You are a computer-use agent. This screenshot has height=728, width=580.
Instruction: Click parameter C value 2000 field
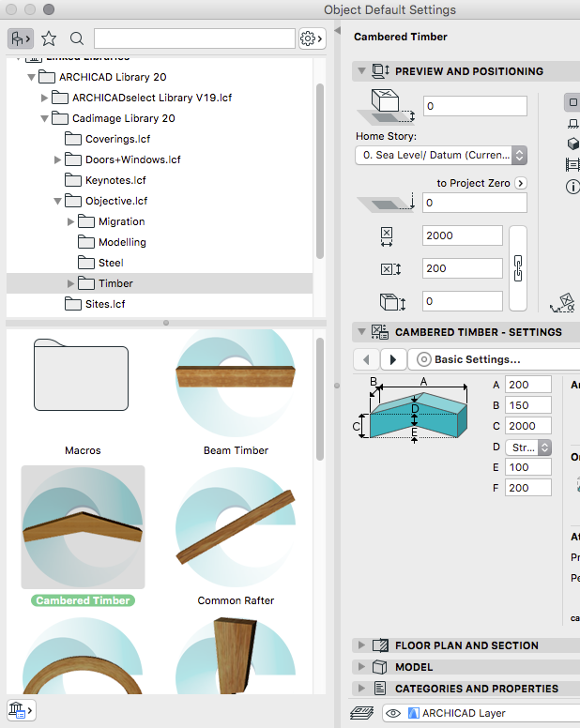point(528,426)
